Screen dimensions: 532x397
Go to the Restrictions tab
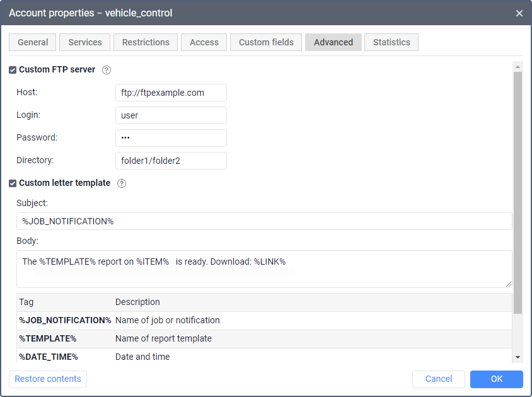pos(146,42)
